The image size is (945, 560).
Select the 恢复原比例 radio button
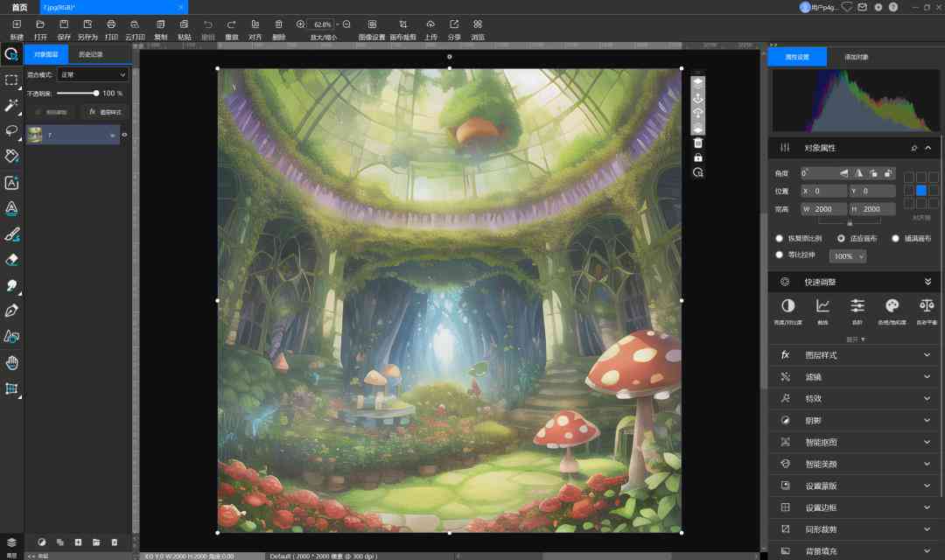click(780, 239)
